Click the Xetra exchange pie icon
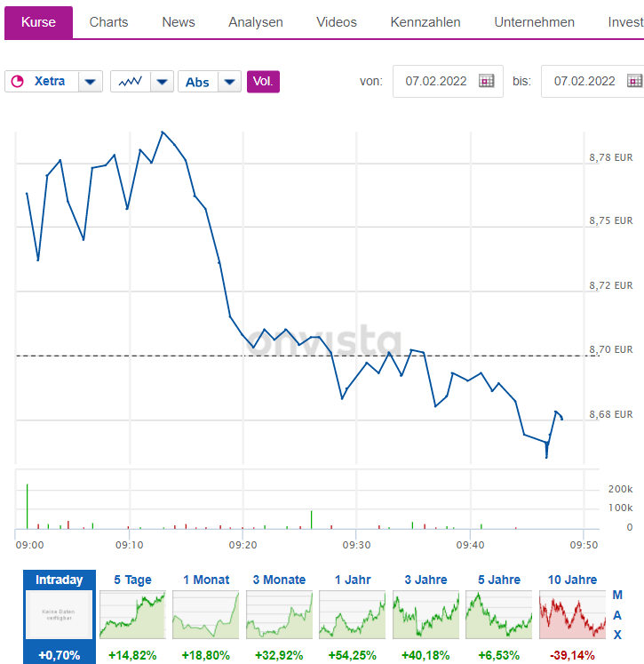The image size is (644, 664). tap(17, 82)
